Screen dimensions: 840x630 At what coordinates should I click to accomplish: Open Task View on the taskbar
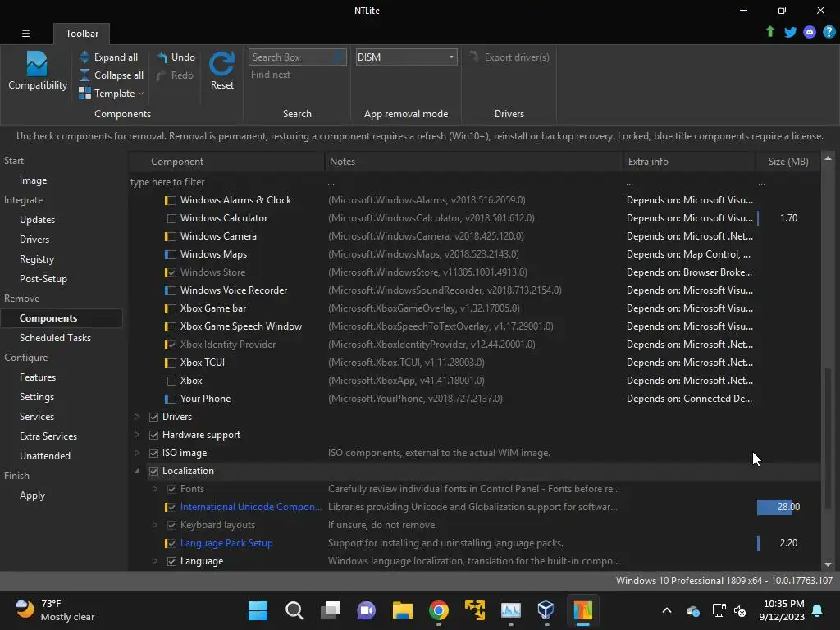click(x=331, y=610)
